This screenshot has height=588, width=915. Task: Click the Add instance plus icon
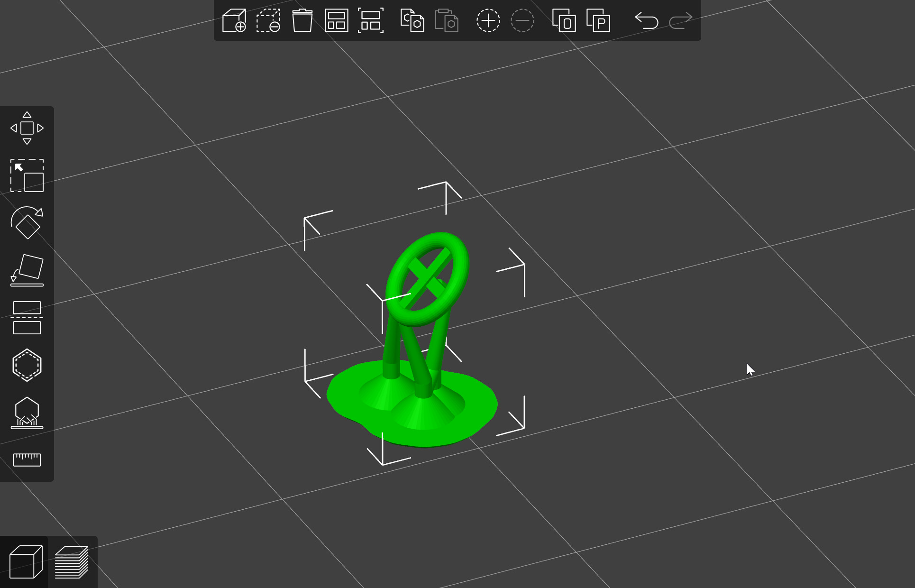click(x=488, y=20)
